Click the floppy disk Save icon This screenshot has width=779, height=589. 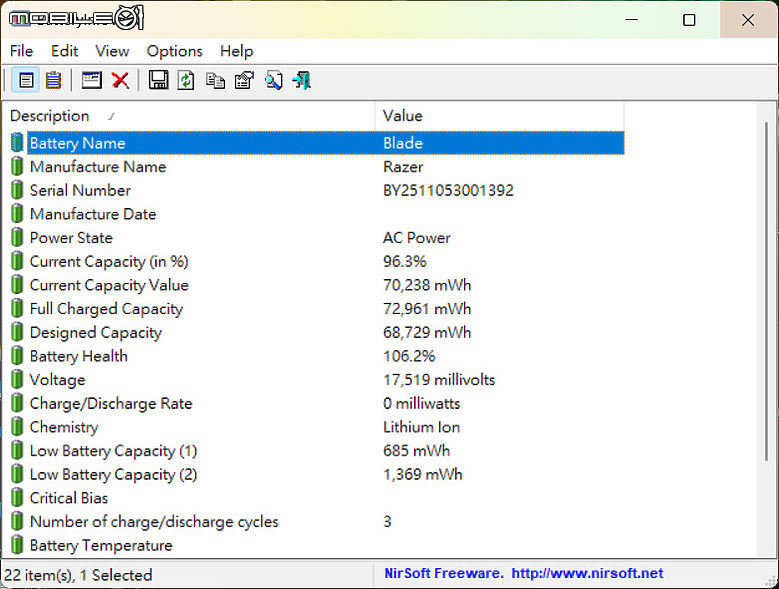(x=158, y=80)
